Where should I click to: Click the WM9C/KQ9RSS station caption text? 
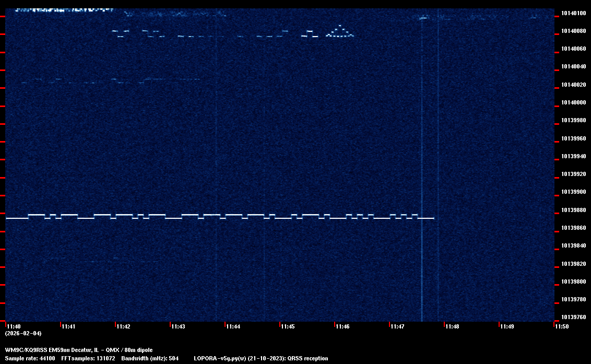[x=79, y=350]
